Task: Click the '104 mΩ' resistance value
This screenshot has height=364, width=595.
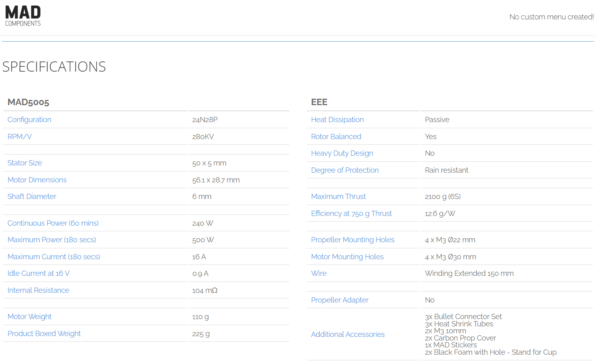Action: coord(205,290)
